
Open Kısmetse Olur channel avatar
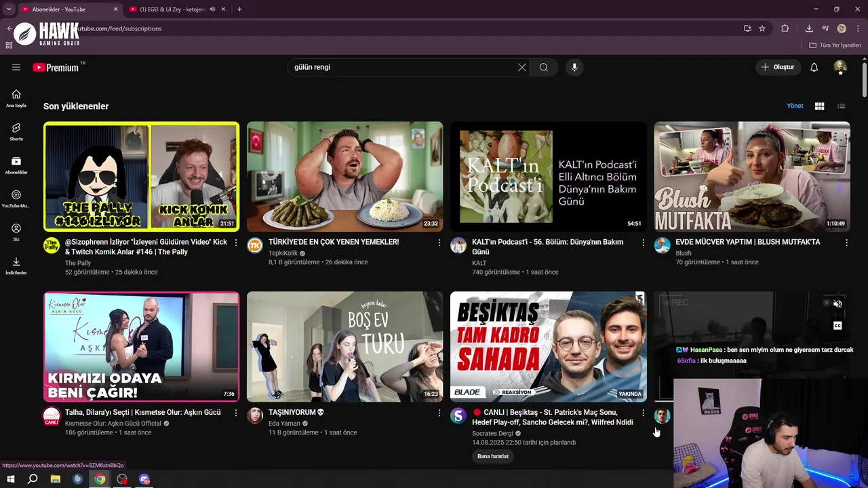coord(52,415)
